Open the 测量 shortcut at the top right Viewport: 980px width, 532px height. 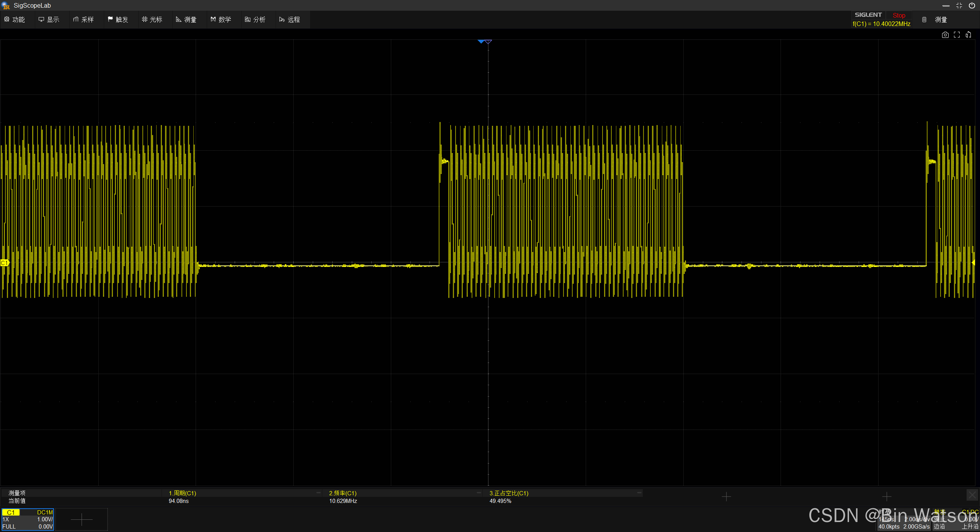coord(941,20)
